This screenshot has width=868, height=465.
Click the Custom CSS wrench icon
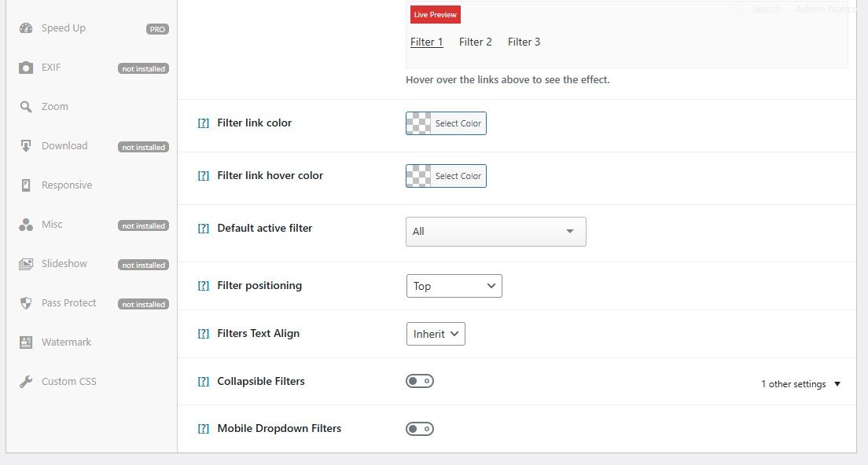26,382
